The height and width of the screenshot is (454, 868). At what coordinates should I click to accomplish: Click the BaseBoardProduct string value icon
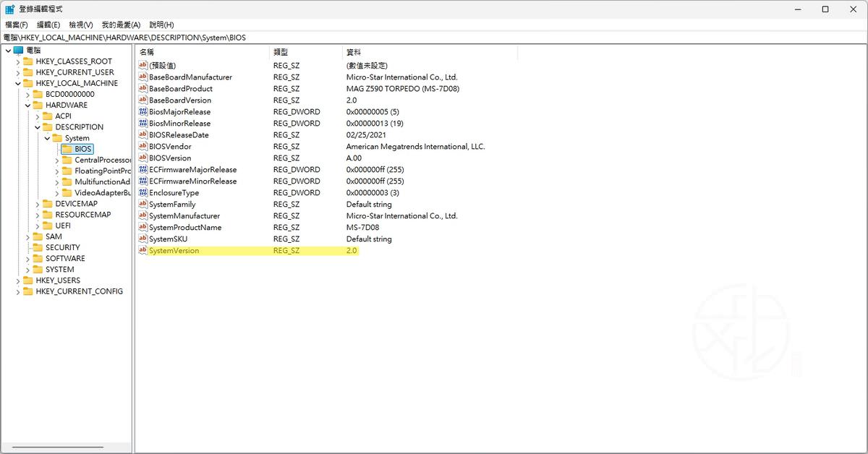tap(142, 88)
